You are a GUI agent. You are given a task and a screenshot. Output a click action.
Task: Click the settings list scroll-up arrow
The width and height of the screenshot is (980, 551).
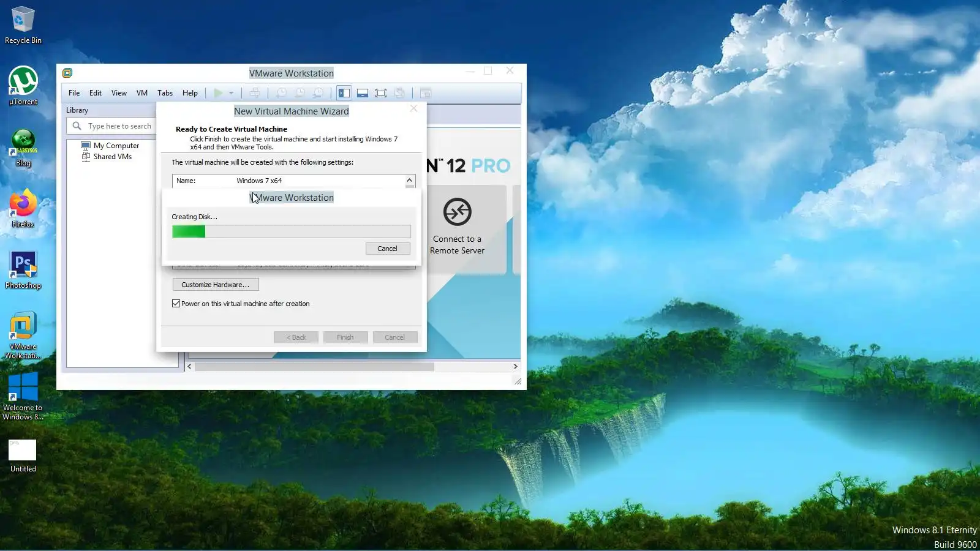pos(410,180)
